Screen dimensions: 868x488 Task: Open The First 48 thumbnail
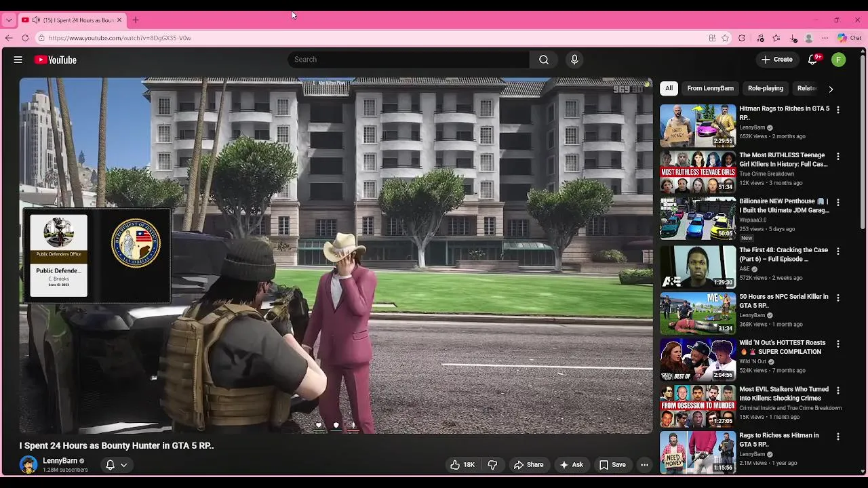pyautogui.click(x=698, y=267)
